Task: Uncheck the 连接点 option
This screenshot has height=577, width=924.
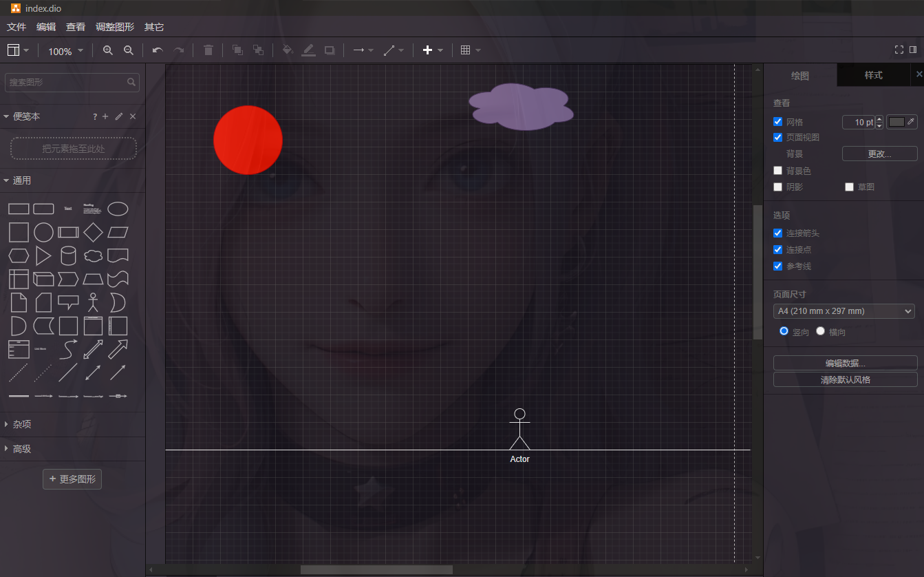Action: (x=777, y=249)
